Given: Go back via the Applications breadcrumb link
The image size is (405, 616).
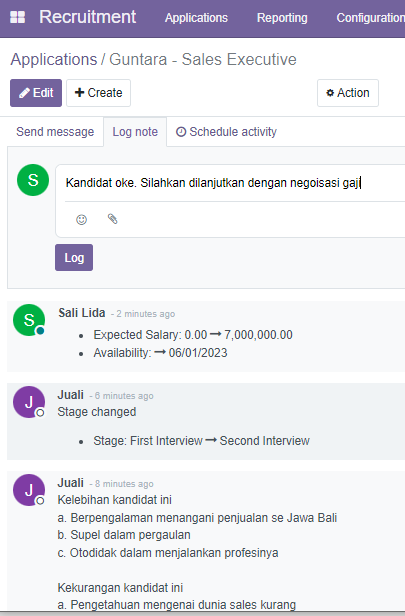Looking at the screenshot, I should point(54,59).
